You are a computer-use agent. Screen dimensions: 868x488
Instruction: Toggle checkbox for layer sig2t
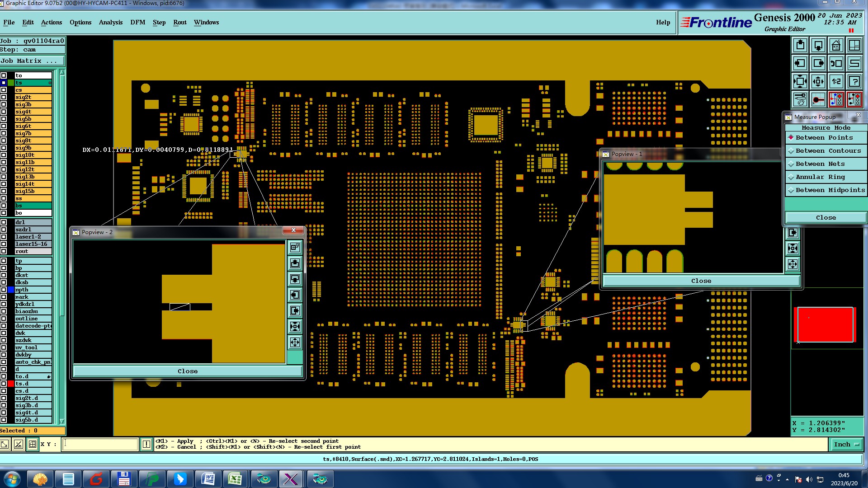(x=4, y=97)
